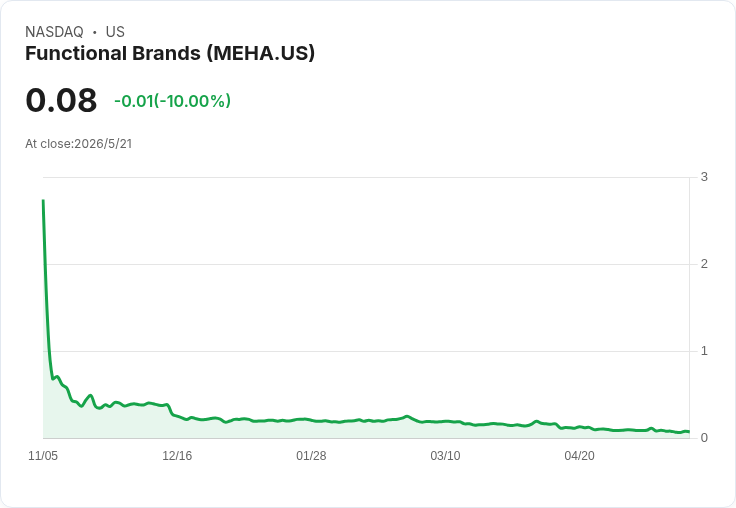The width and height of the screenshot is (736, 508).
Task: Click the y-axis value 2
Action: 704,264
